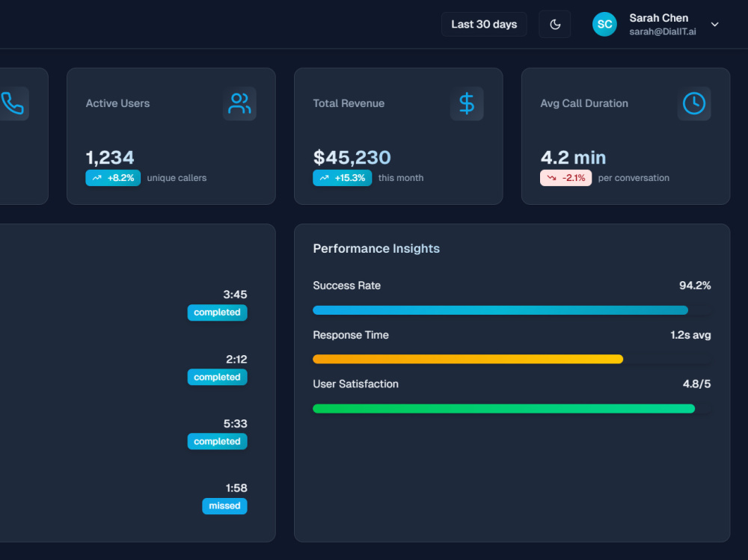Click the Active Users card title

coord(117,103)
